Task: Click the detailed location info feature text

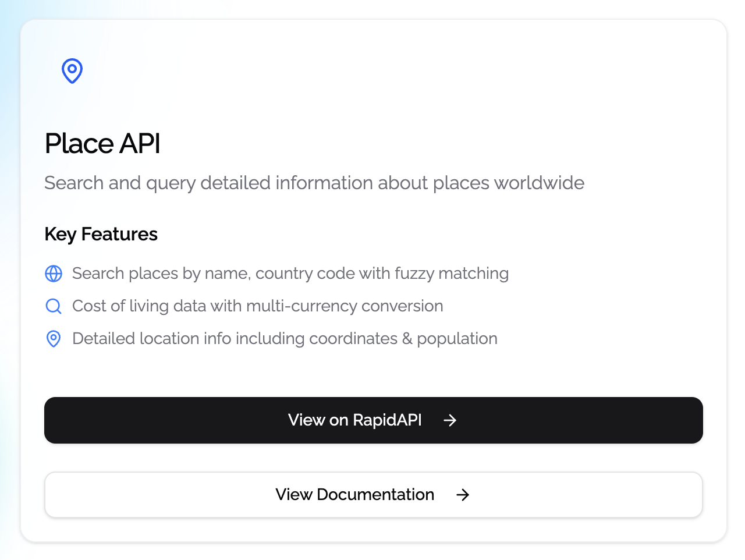Action: click(x=285, y=339)
